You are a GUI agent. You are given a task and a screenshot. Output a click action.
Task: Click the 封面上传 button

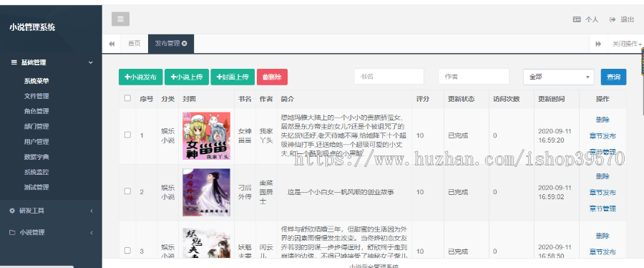click(233, 77)
